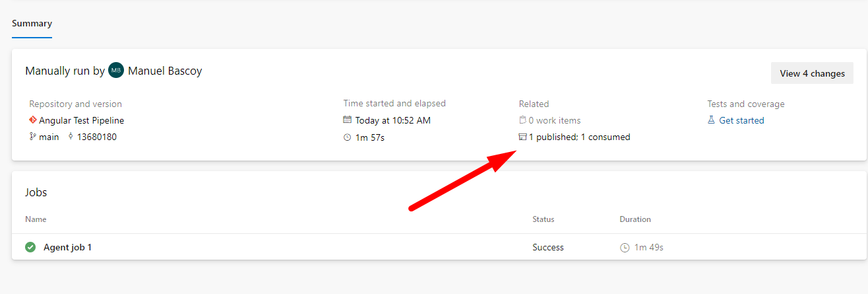Click the clock icon beside 1m 57s

(x=348, y=137)
